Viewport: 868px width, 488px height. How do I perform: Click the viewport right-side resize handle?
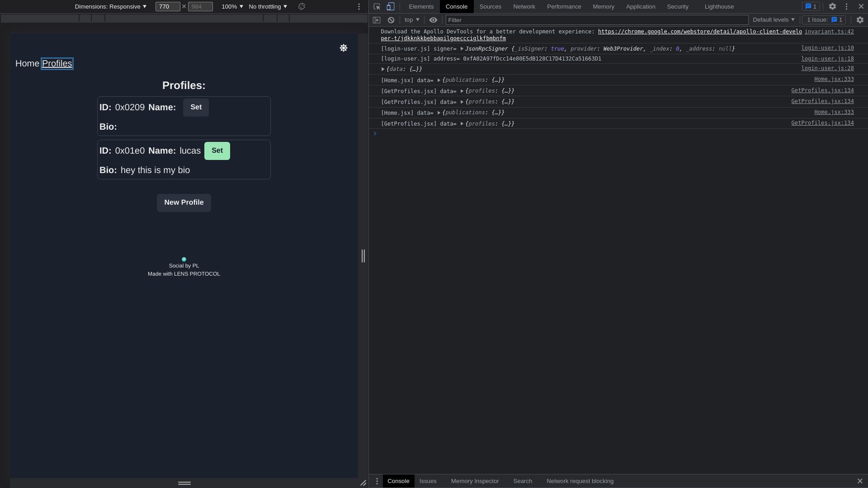(x=363, y=256)
